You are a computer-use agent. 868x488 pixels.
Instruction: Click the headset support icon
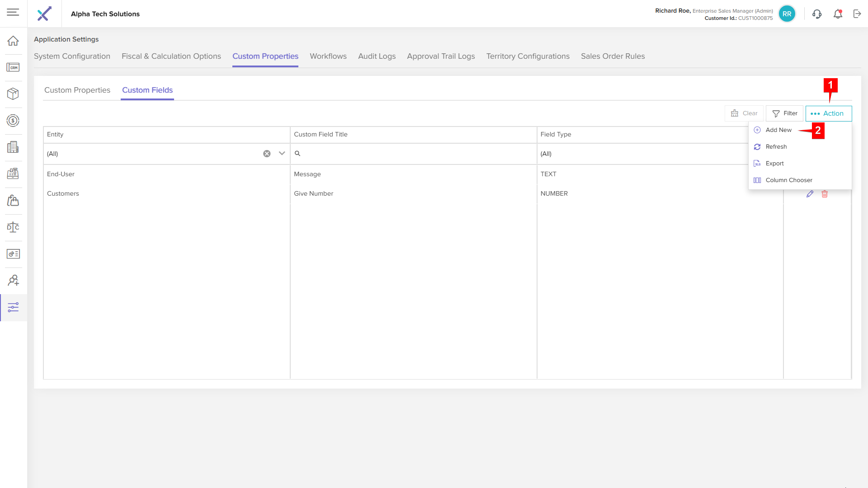coord(816,14)
